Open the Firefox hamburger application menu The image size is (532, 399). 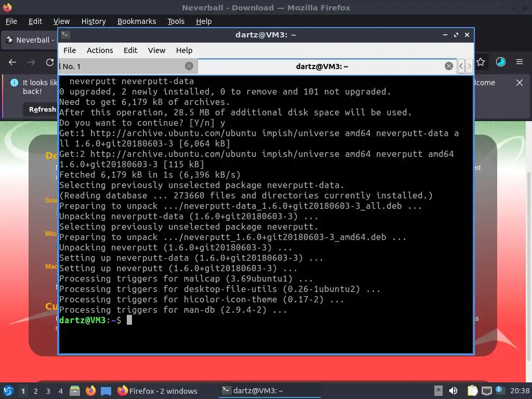coord(520,62)
